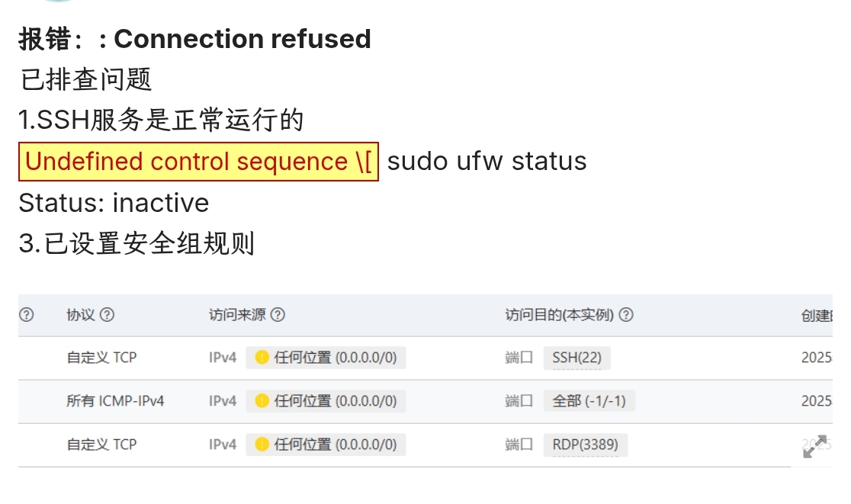Click the help icon beside 协议 header

[x=107, y=315]
